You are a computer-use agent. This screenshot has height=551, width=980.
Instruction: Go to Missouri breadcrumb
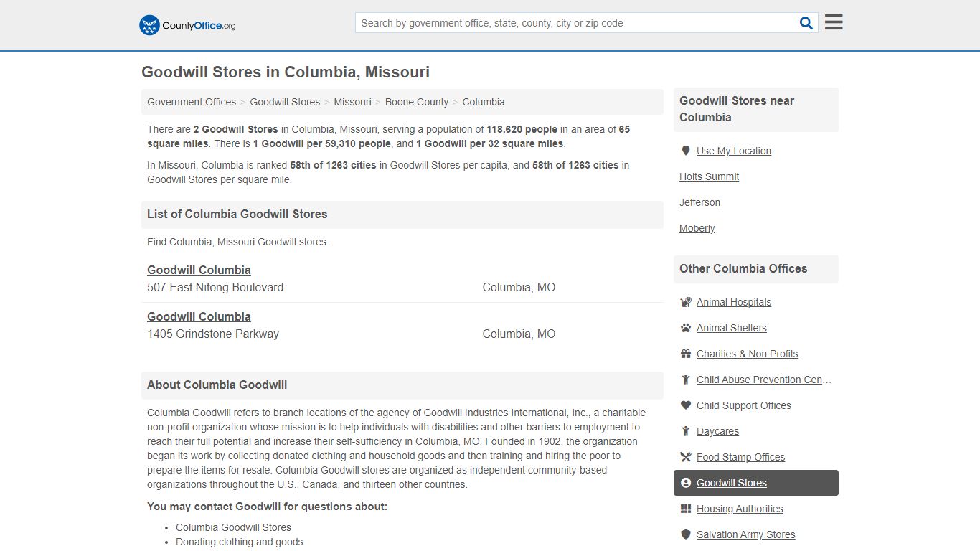pyautogui.click(x=352, y=102)
